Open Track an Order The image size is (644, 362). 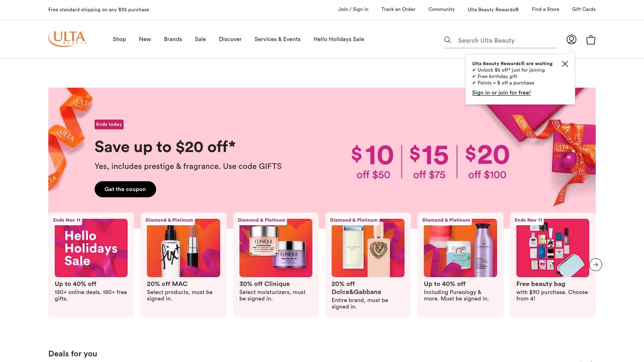pos(398,9)
